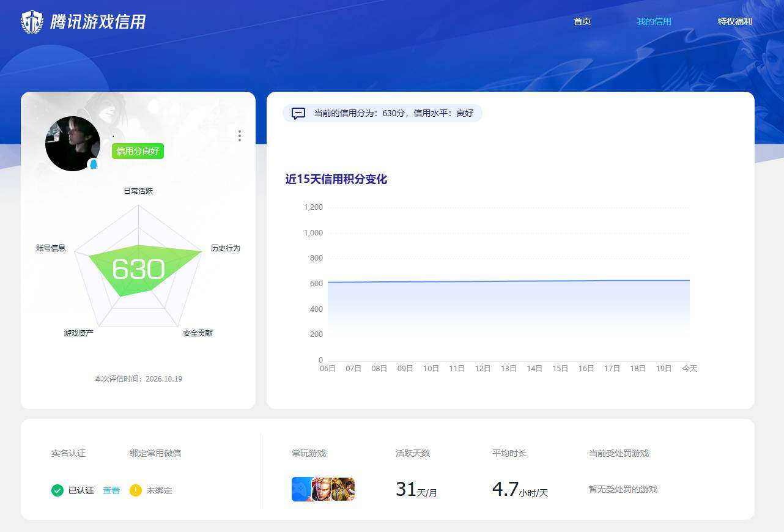Click the 实名认证 label
The width and height of the screenshot is (784, 532).
tap(68, 454)
